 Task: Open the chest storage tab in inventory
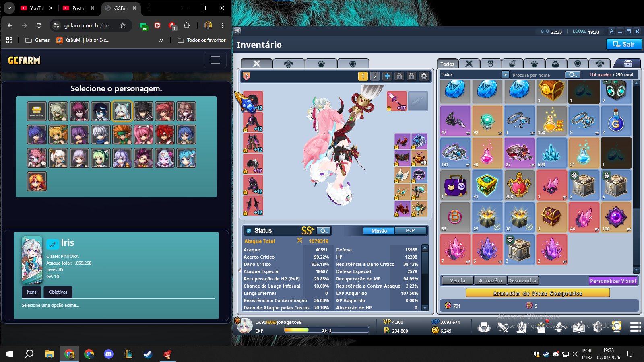(x=628, y=63)
